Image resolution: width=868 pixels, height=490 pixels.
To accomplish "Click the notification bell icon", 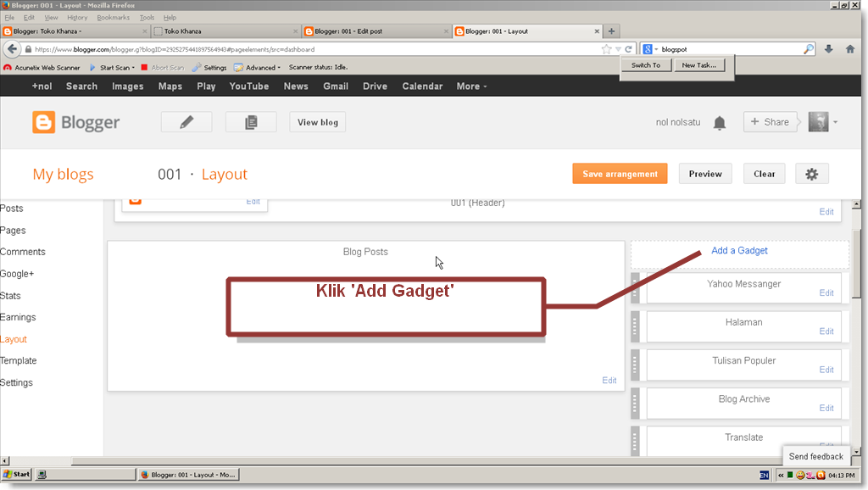I will [x=719, y=122].
